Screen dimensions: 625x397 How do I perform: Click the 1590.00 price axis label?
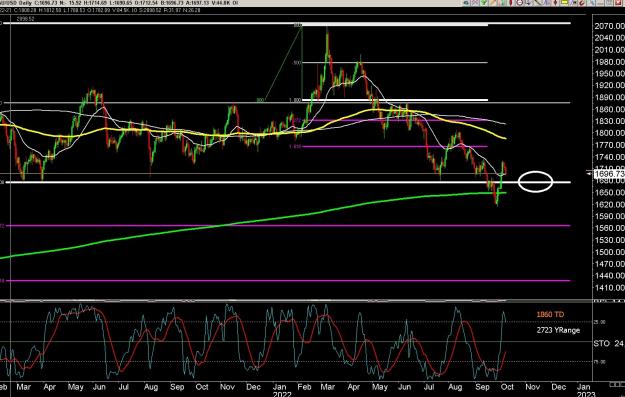(609, 216)
